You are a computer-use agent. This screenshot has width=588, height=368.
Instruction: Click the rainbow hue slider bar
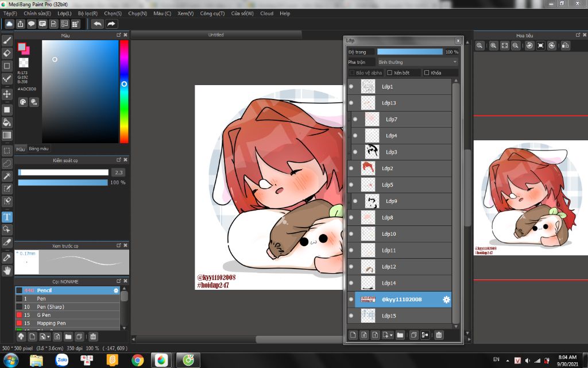[x=124, y=91]
